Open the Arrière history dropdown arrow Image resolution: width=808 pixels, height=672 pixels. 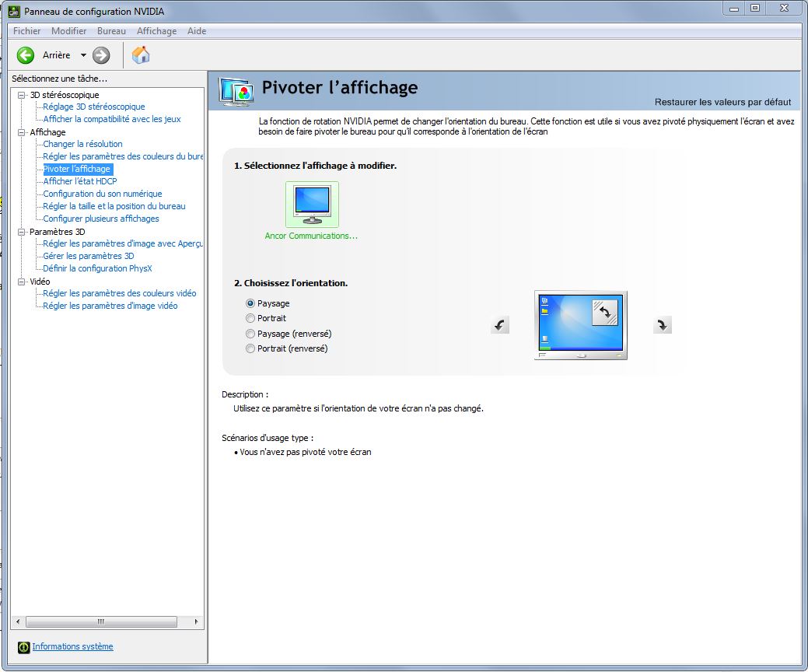83,55
